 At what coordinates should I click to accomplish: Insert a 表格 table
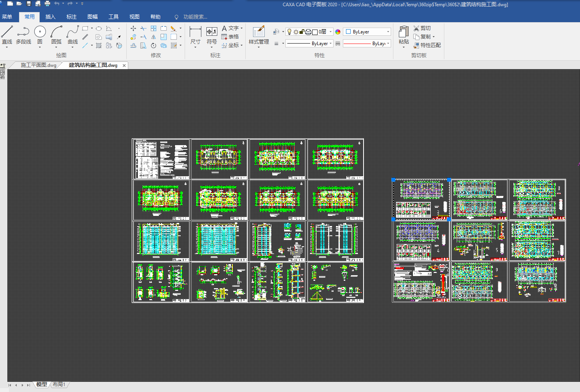[230, 37]
